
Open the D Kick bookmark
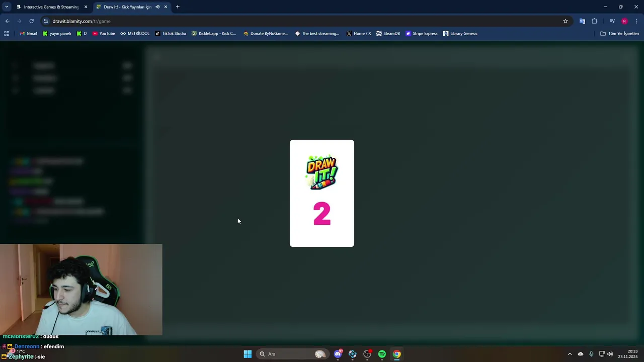tap(82, 34)
